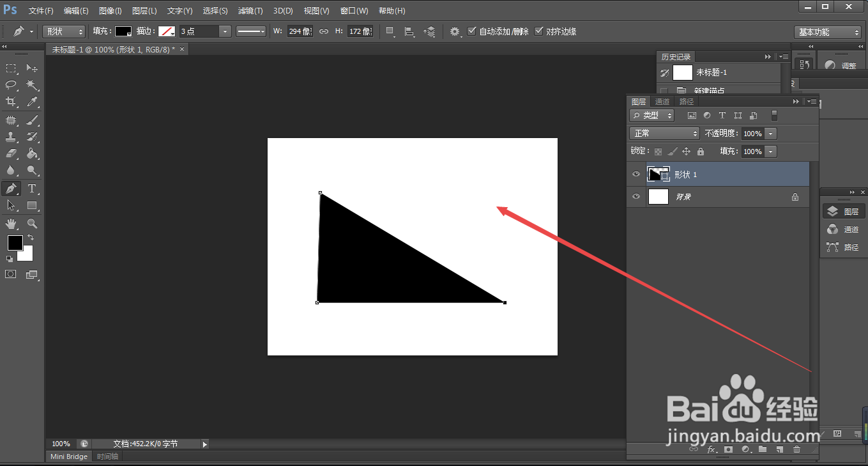The height and width of the screenshot is (466, 868).
Task: Toggle lock transparent pixels
Action: point(658,151)
